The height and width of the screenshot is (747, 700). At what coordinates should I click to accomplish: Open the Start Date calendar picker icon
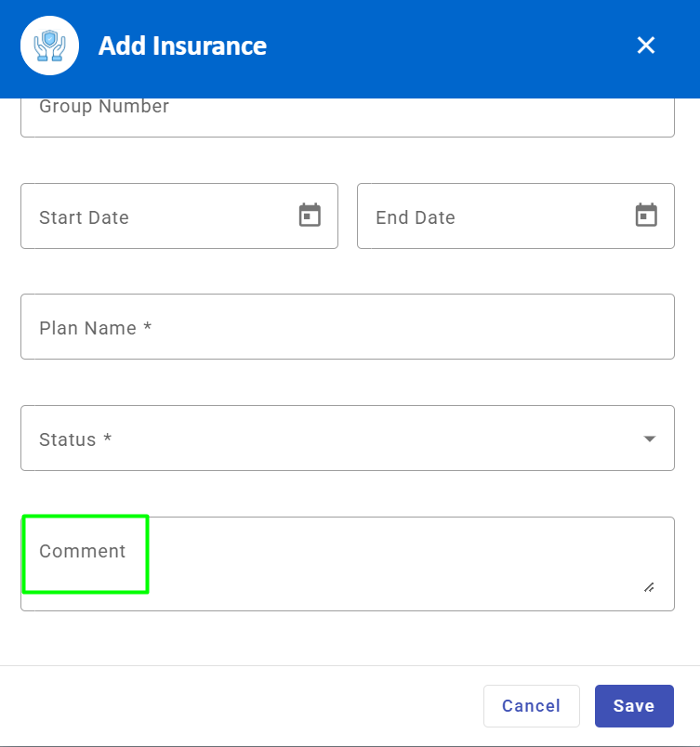(x=310, y=216)
